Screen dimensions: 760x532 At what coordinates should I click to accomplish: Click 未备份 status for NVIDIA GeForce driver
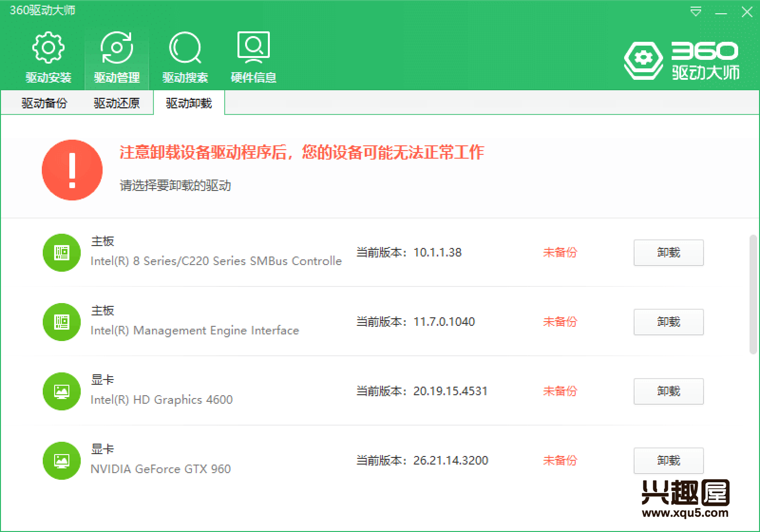pyautogui.click(x=560, y=461)
